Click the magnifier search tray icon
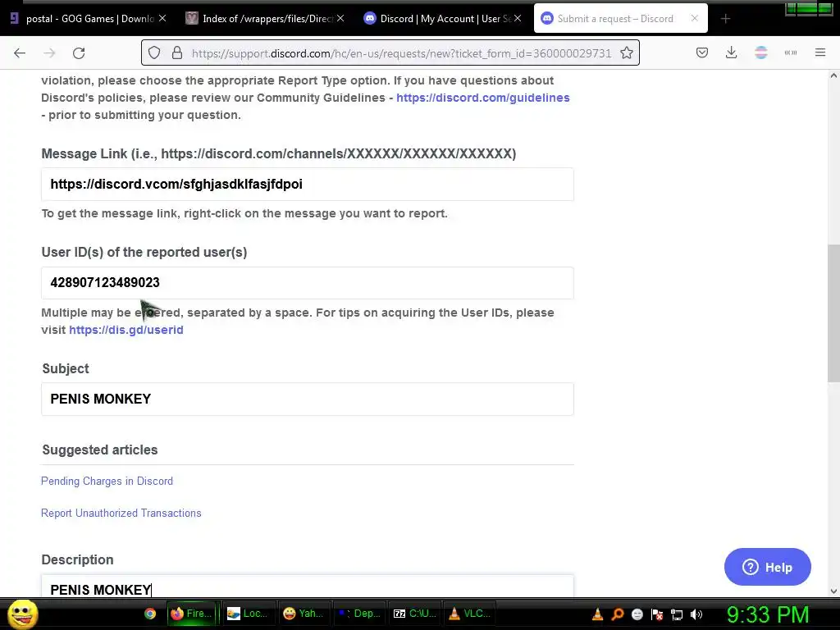This screenshot has width=840, height=630. point(618,614)
